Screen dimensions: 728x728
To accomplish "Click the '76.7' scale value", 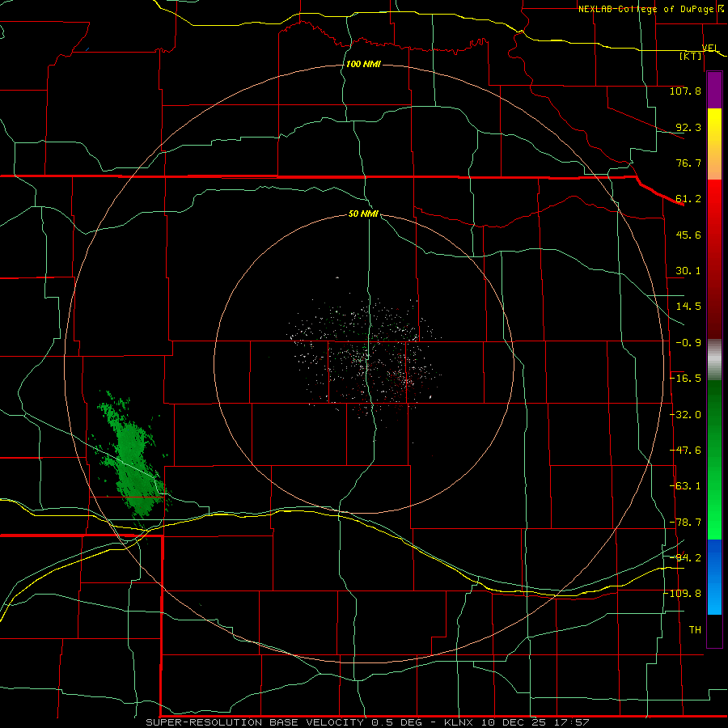I will [x=688, y=163].
